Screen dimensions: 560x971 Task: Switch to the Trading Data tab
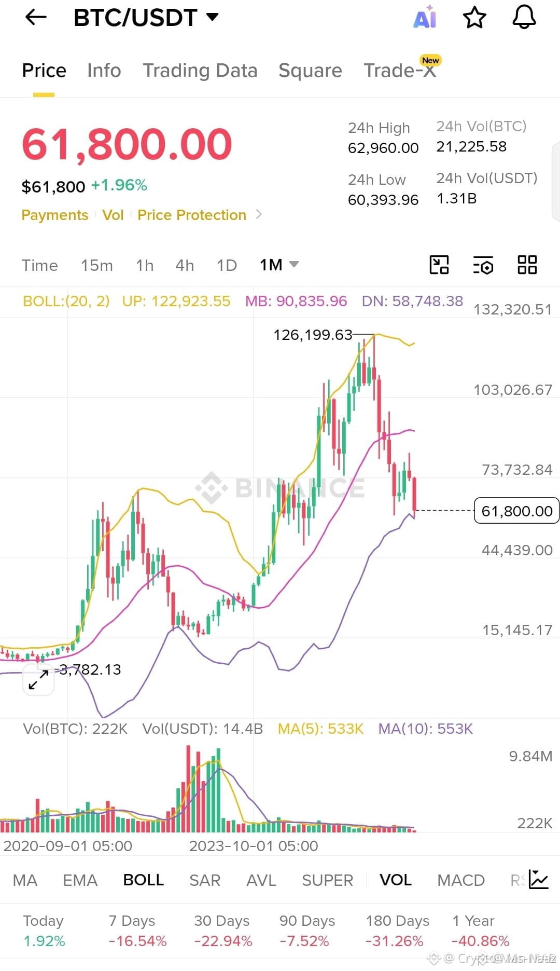(x=200, y=71)
